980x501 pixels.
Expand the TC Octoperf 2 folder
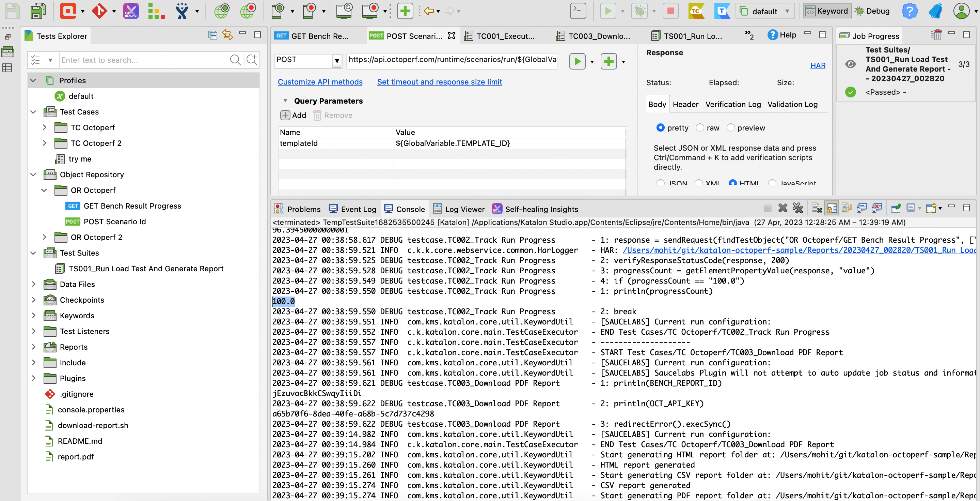click(x=45, y=143)
